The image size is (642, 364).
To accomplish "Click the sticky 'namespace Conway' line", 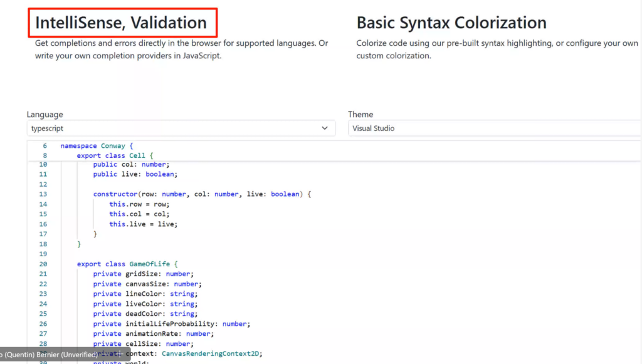I will [x=97, y=146].
